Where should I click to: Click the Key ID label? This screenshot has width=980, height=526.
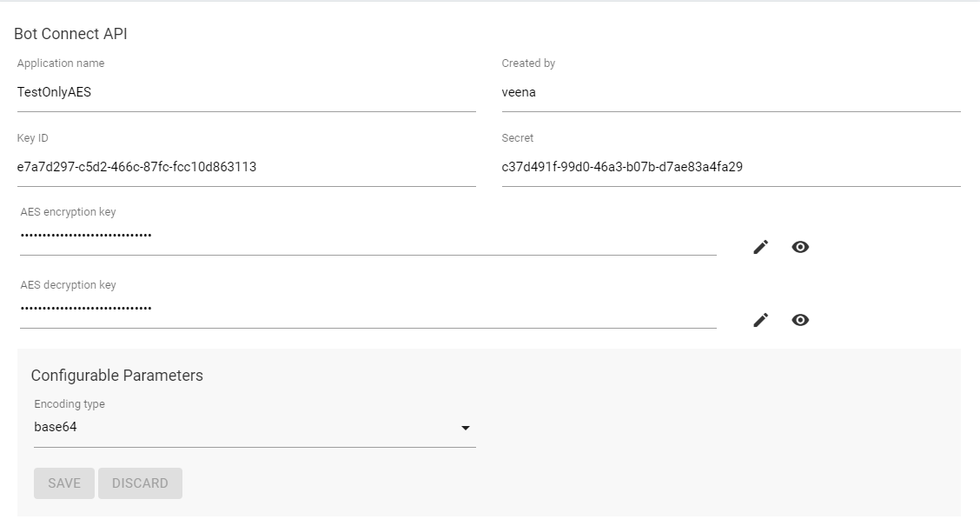pos(33,138)
